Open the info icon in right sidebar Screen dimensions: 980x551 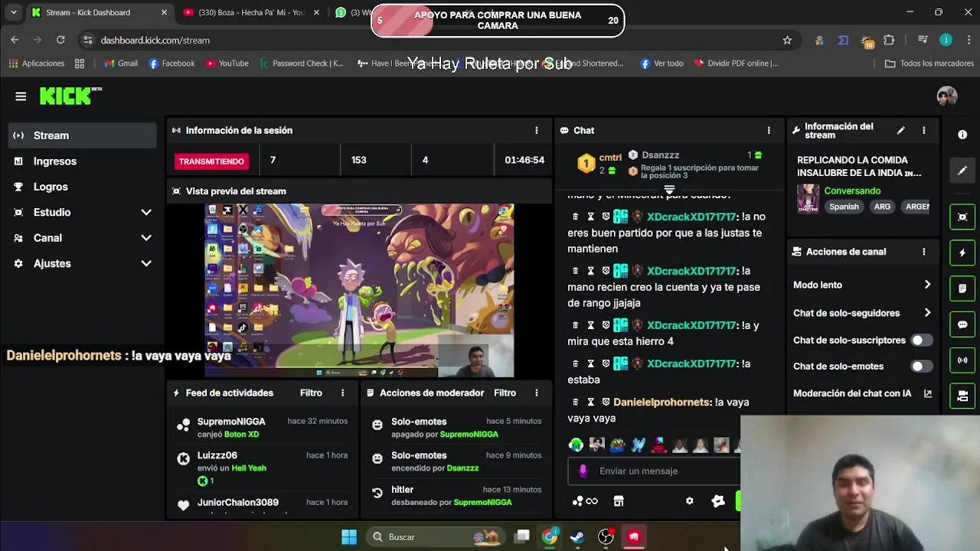pos(962,135)
